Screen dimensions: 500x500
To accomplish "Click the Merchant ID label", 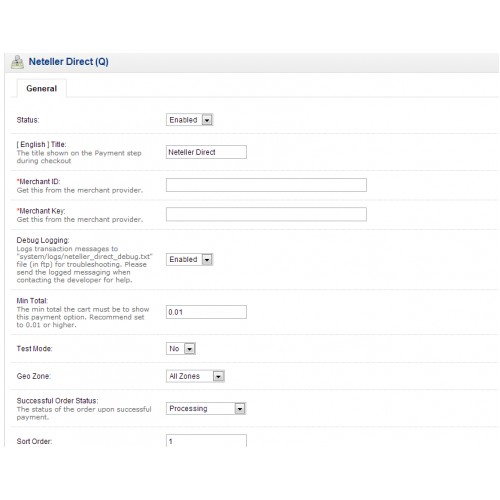I will click(x=39, y=182).
